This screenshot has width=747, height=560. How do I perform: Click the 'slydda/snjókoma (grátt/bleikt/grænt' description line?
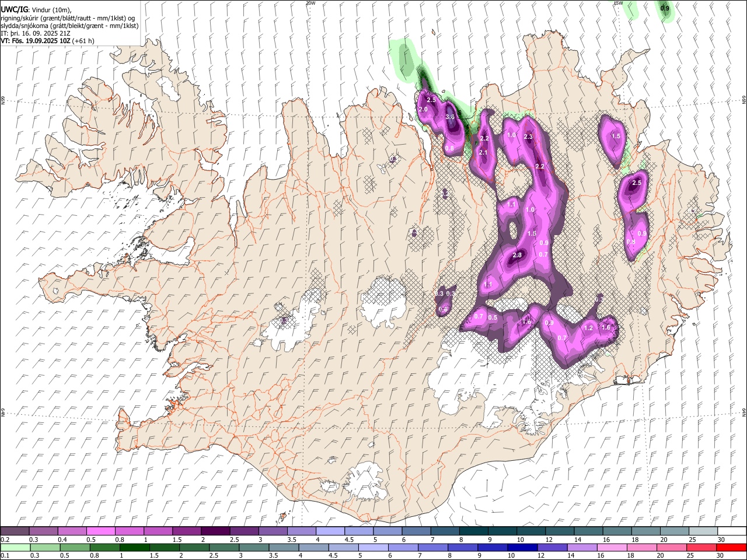pos(69,26)
